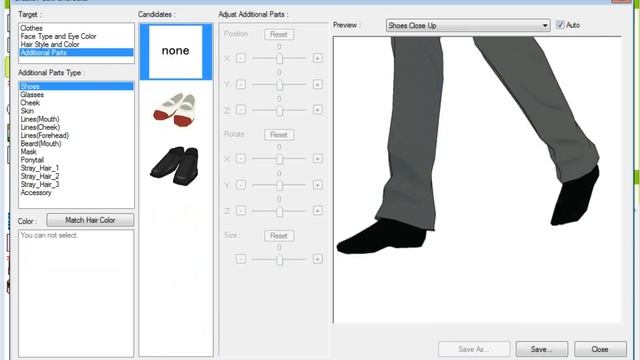Increase Size with plus button

[318, 259]
